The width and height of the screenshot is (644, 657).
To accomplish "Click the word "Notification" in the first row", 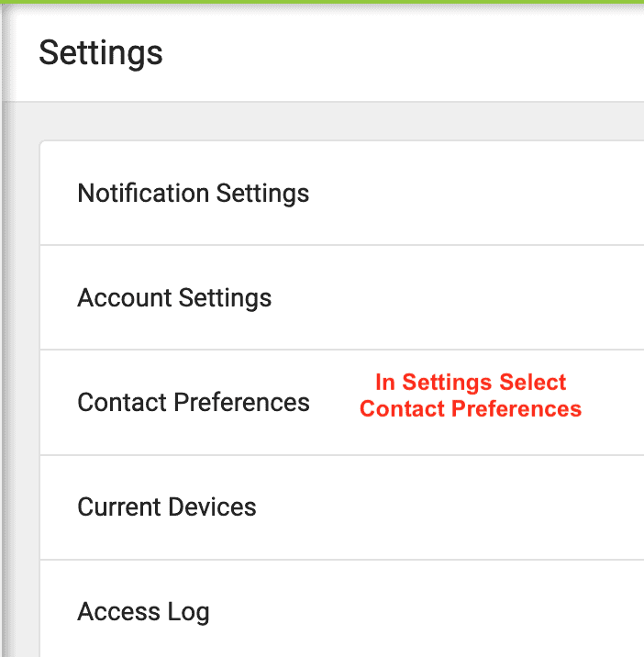I will (x=143, y=194).
